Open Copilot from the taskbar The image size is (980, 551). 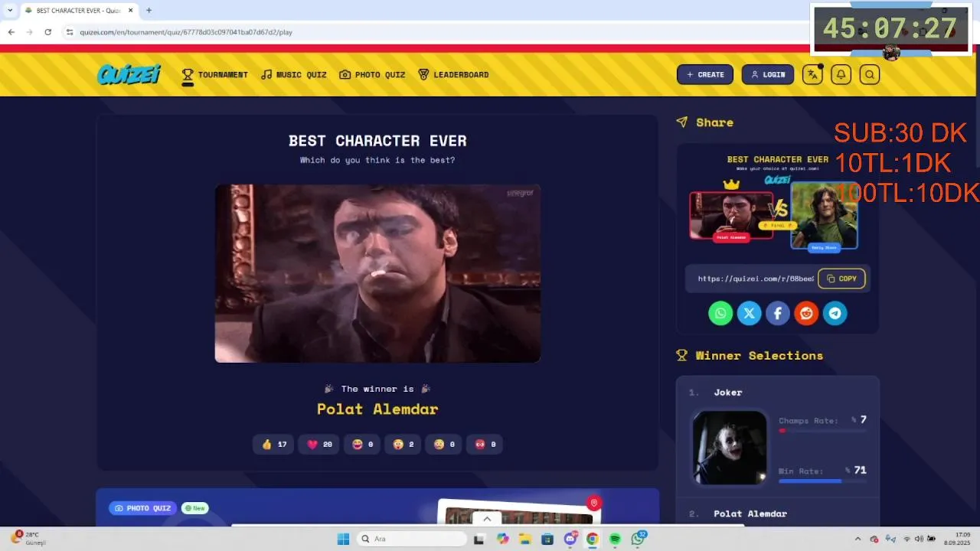(502, 539)
